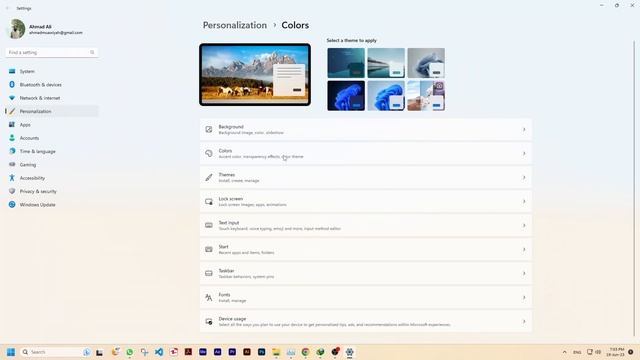
Task: Open the Ahmad Ali account profile
Action: [46, 29]
